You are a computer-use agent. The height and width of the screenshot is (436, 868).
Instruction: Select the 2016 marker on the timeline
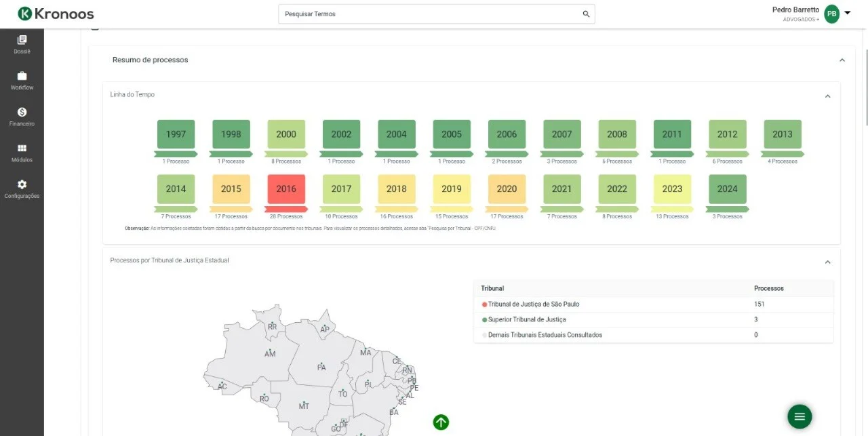(x=285, y=189)
